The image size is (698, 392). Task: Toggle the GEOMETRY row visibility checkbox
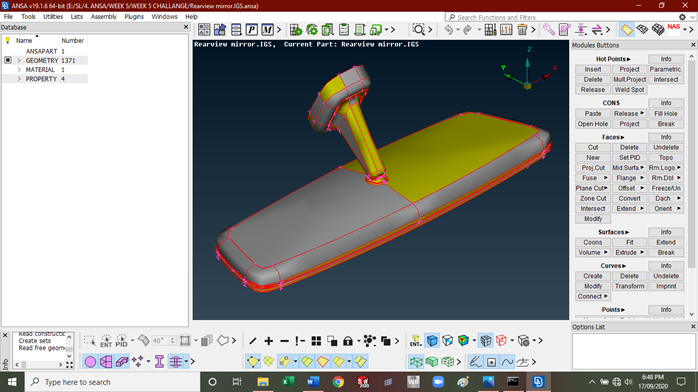click(x=8, y=60)
